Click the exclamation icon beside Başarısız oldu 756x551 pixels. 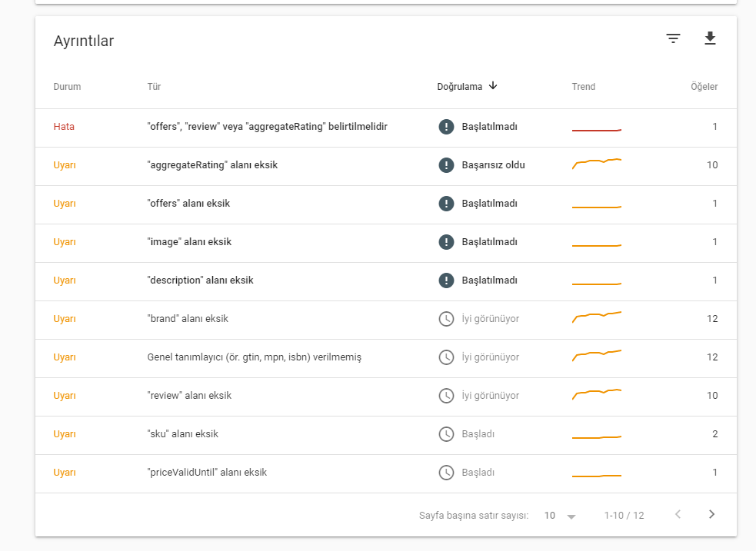tap(446, 165)
